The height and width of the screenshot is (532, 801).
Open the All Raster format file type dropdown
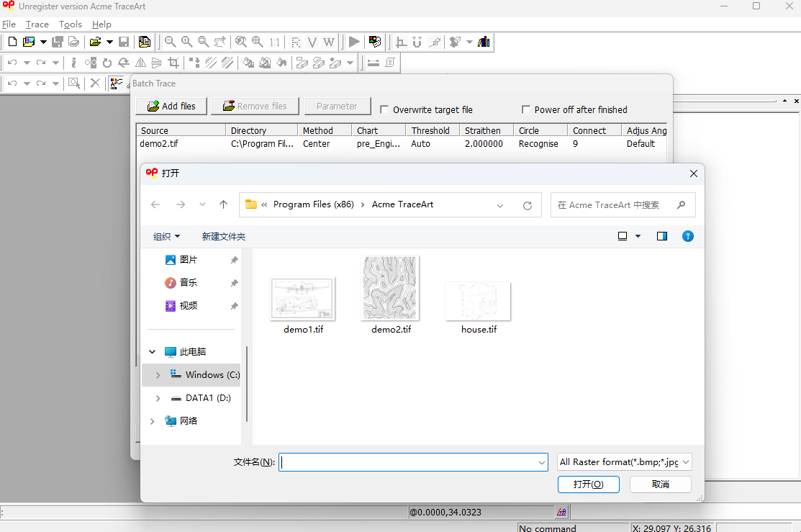[624, 462]
